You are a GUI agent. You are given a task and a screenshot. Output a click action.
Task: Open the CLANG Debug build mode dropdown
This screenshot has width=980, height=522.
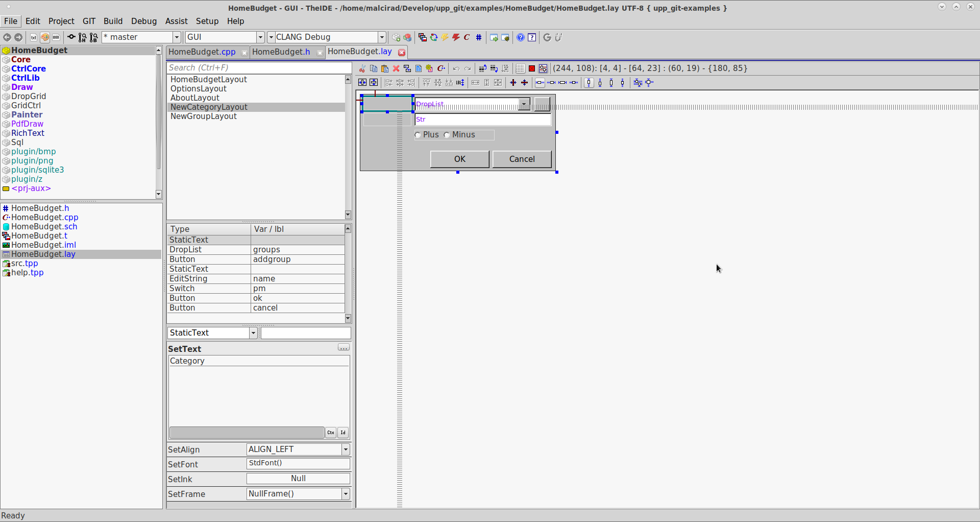(382, 37)
